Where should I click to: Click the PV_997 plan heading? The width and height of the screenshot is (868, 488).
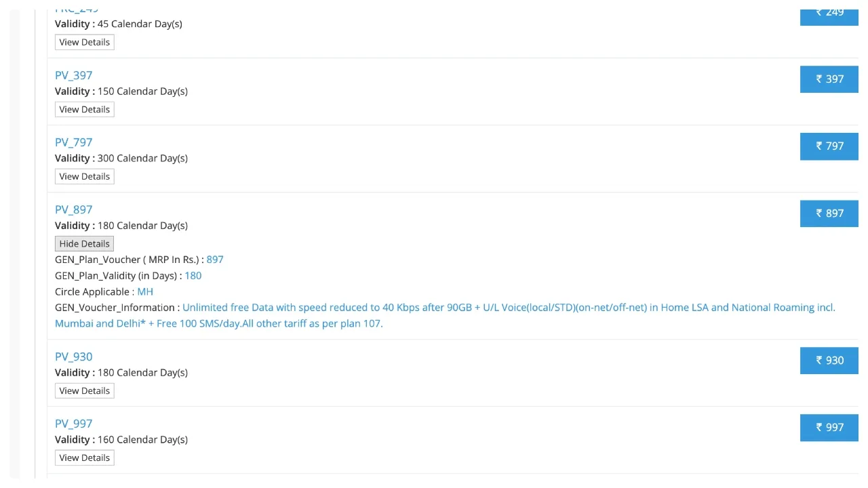coord(73,424)
